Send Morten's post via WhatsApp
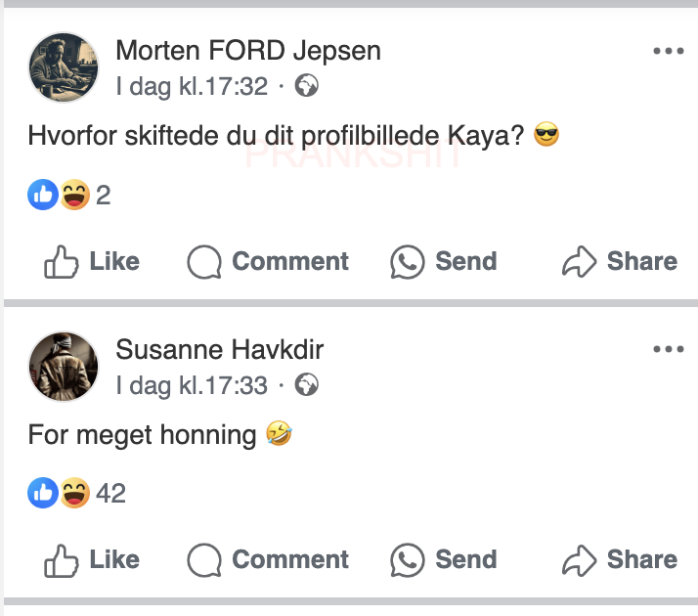The width and height of the screenshot is (698, 616). (443, 261)
